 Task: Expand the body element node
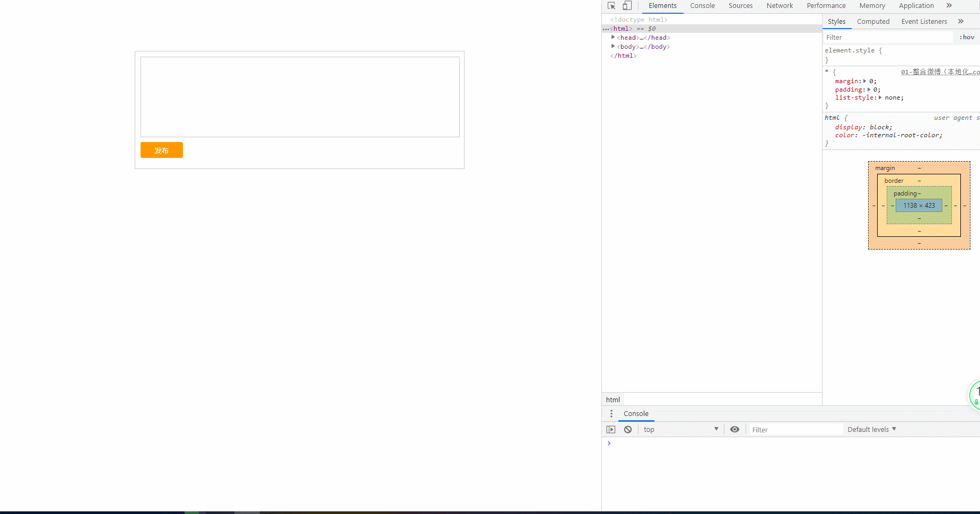click(613, 46)
